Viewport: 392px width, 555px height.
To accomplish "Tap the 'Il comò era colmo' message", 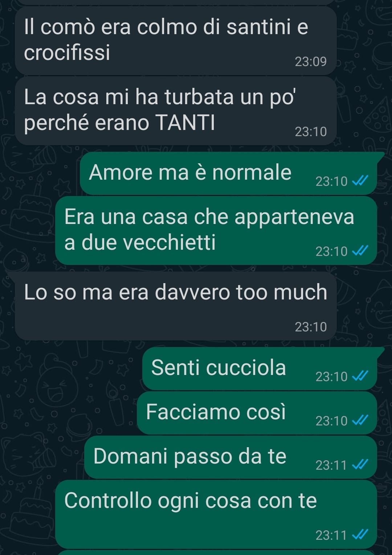I will click(x=176, y=41).
